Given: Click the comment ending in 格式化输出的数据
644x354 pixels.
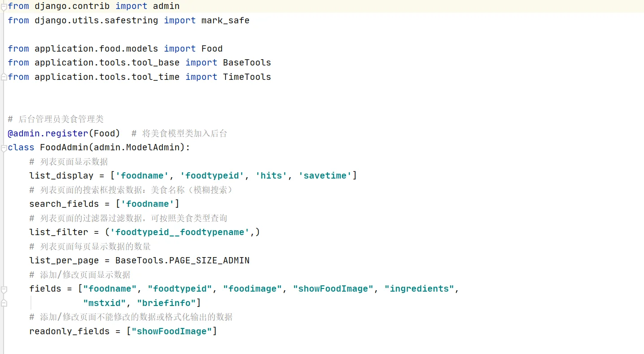Looking at the screenshot, I should 131,317.
